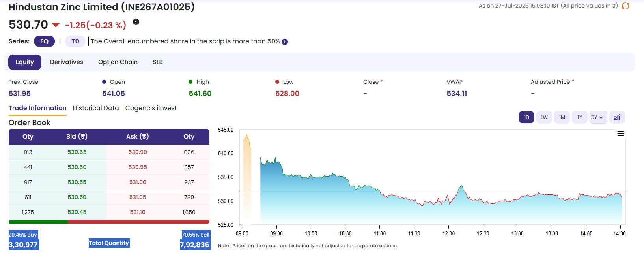The height and width of the screenshot is (254, 644).
Task: Open the Equity tab
Action: pyautogui.click(x=25, y=62)
